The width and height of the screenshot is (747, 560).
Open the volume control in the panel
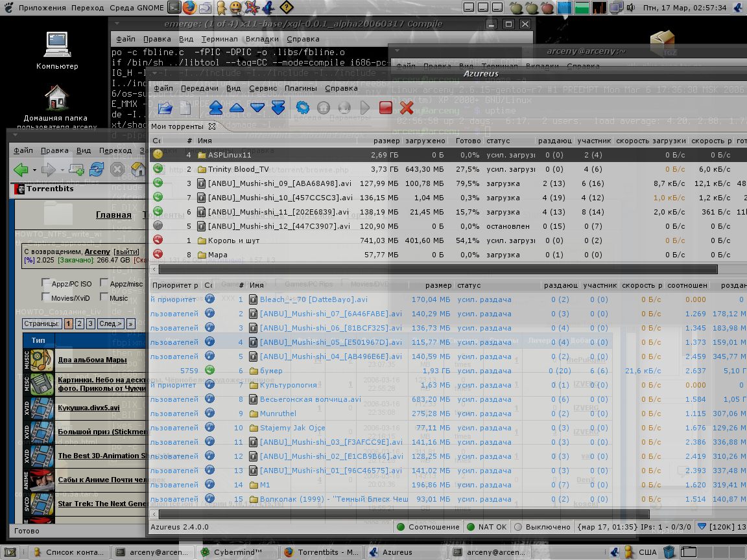click(x=631, y=8)
